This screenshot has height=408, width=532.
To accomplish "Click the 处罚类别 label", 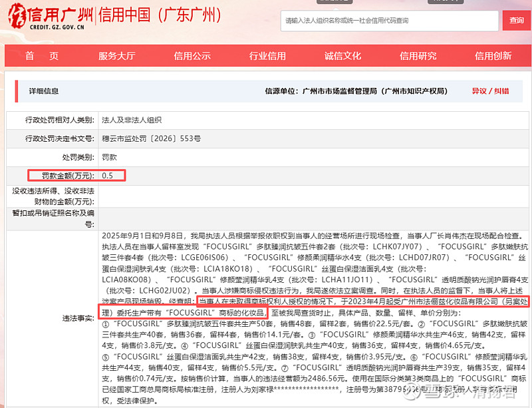I will (78, 157).
